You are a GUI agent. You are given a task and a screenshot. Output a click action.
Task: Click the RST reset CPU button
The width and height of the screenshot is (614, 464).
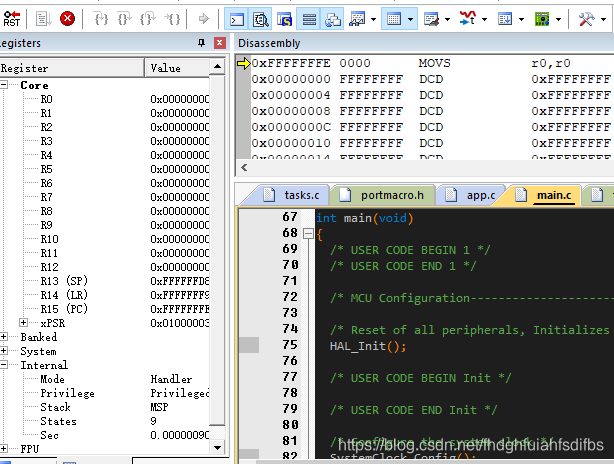tap(11, 19)
